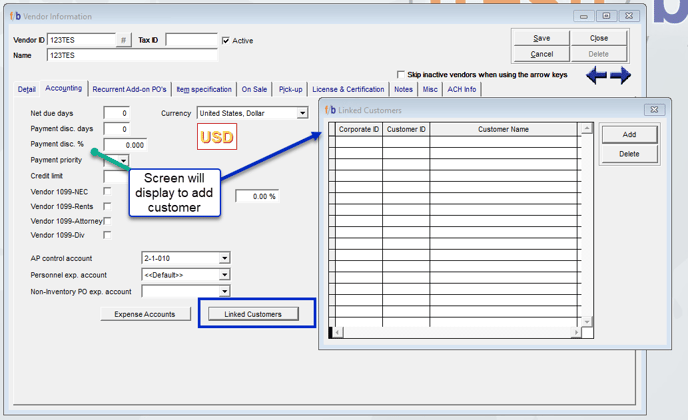Click the blue left arrow to previous vendor

597,75
